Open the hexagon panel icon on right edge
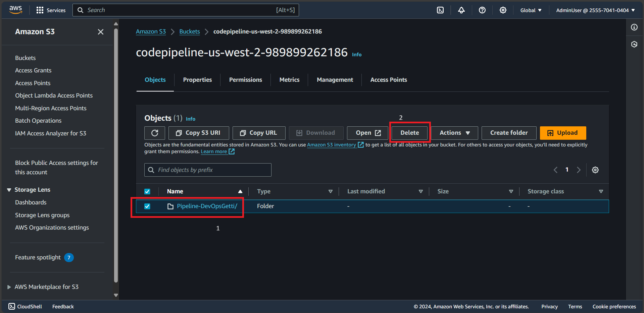 tap(634, 44)
